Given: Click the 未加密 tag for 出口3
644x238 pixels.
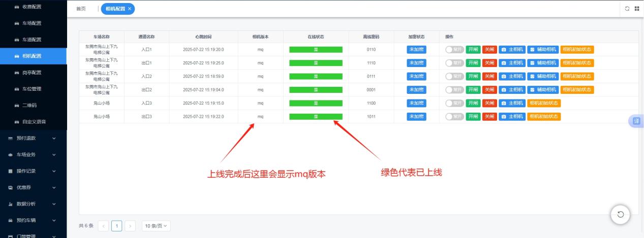Looking at the screenshot, I should [x=416, y=116].
